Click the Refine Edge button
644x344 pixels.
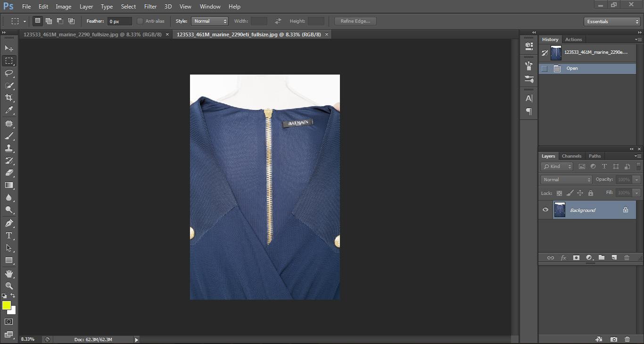click(x=355, y=21)
